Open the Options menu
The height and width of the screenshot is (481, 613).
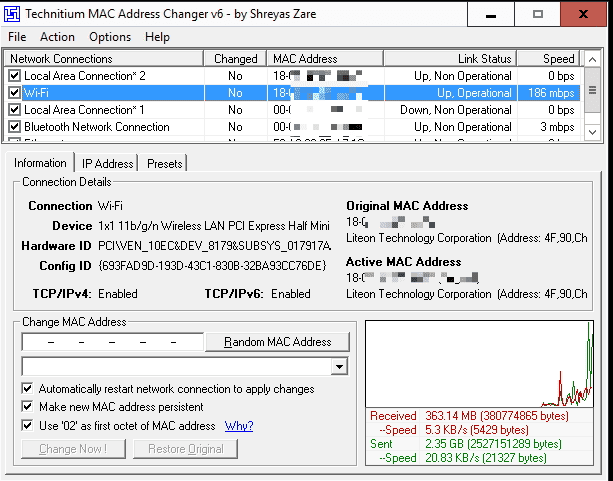click(x=110, y=37)
